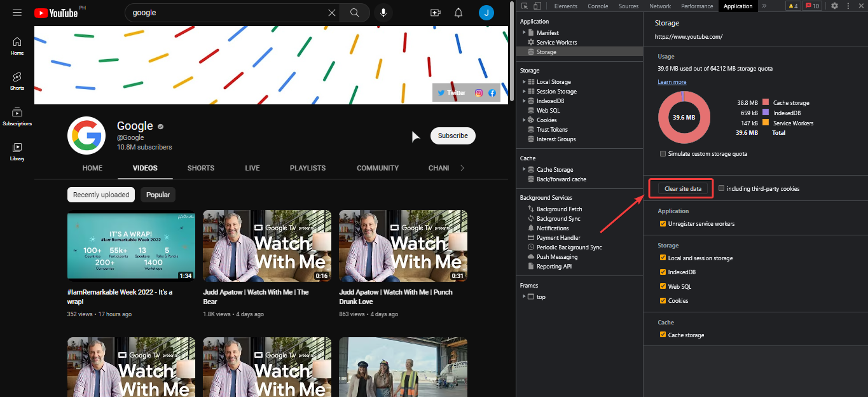Uncheck Local and session storage

coord(663,258)
